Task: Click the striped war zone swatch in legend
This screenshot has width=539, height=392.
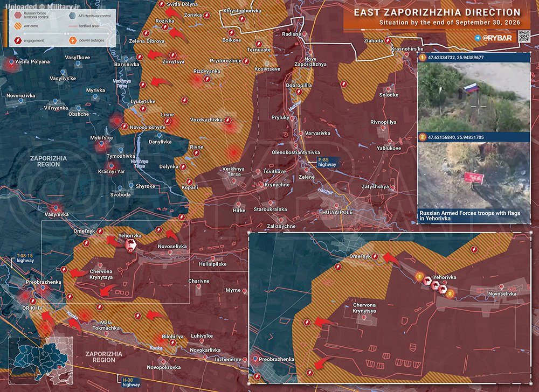Action: 18,26
